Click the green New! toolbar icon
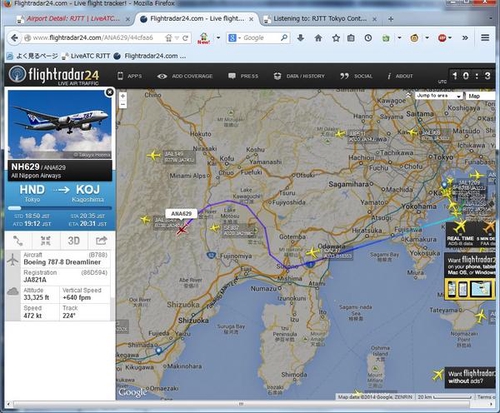The width and height of the screenshot is (500, 413). click(x=204, y=38)
